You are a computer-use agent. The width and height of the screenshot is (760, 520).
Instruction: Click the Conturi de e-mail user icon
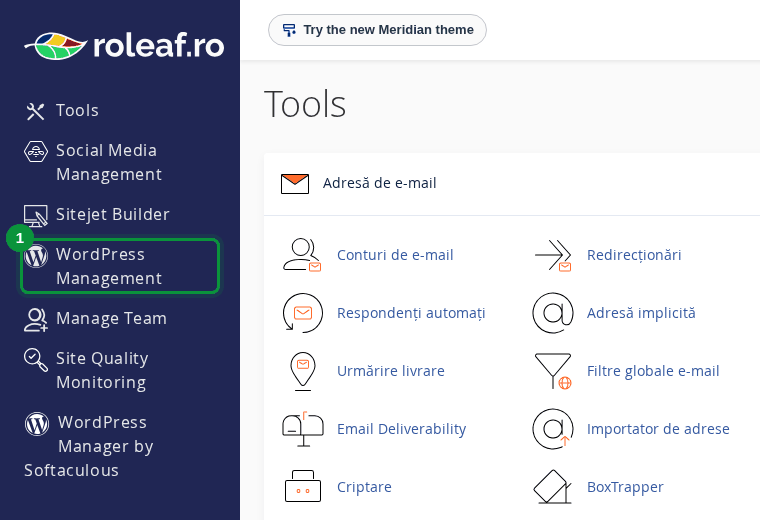[302, 255]
